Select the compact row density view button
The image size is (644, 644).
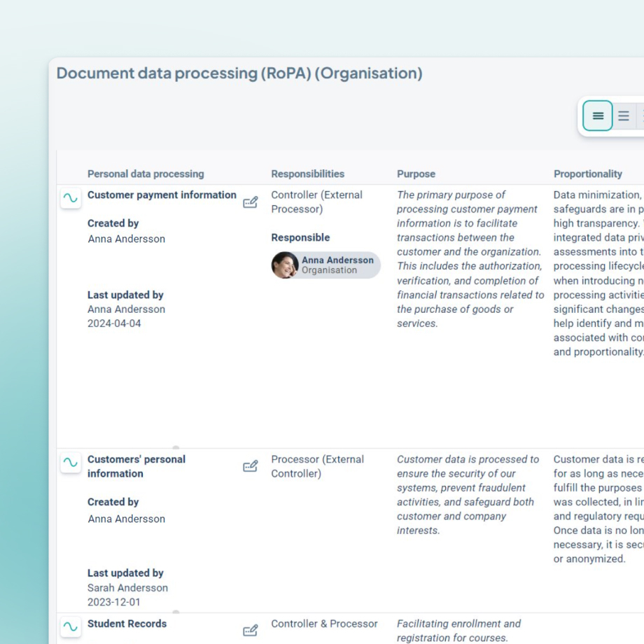[x=598, y=116]
